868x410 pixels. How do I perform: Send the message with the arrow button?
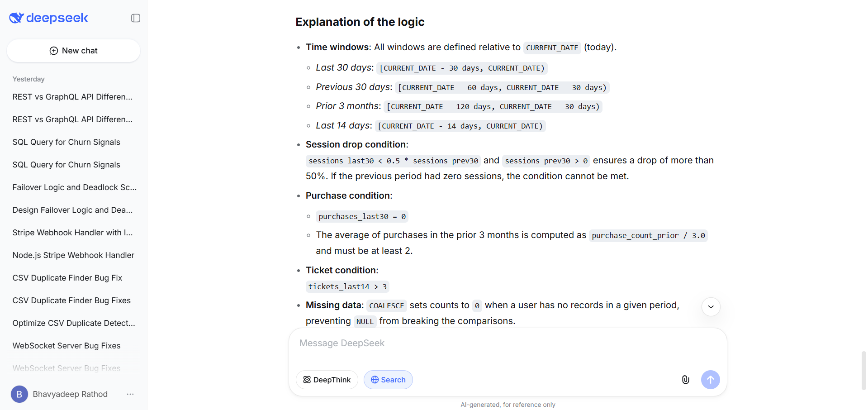[x=710, y=380]
